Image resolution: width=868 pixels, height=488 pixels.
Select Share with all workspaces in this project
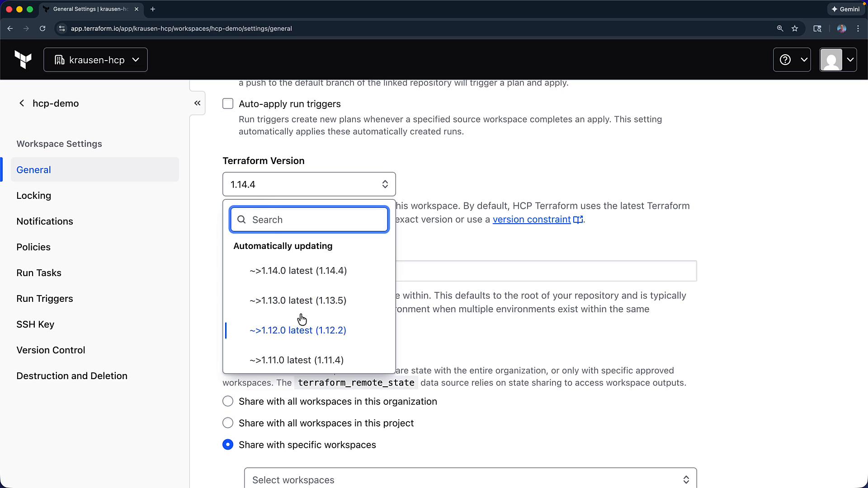point(228,423)
